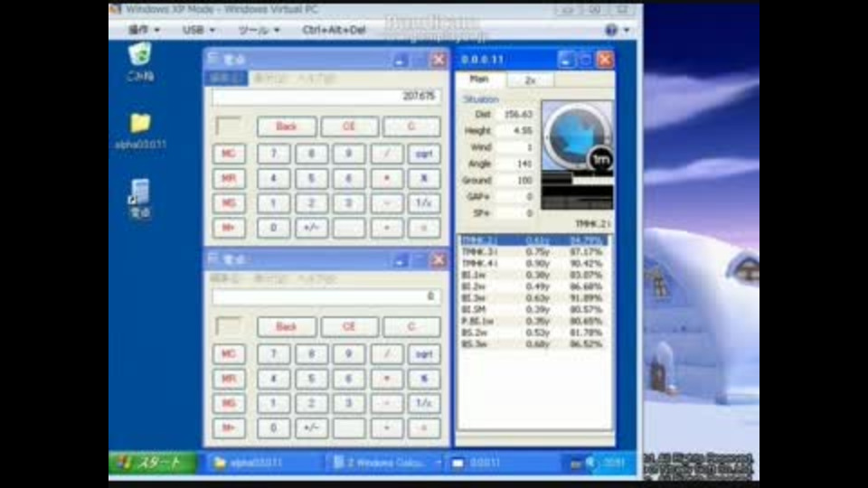Open the 編集 menu in the lower calculator
This screenshot has height=488, width=868.
(225, 279)
